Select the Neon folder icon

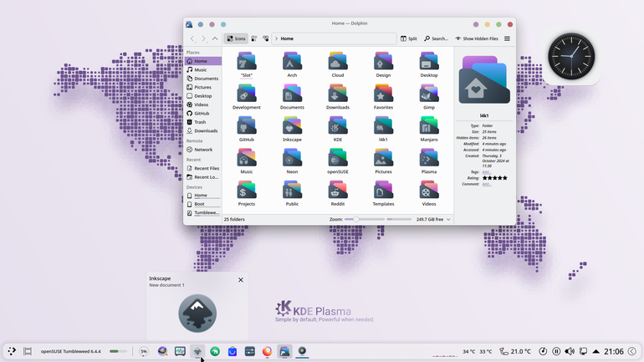292,158
